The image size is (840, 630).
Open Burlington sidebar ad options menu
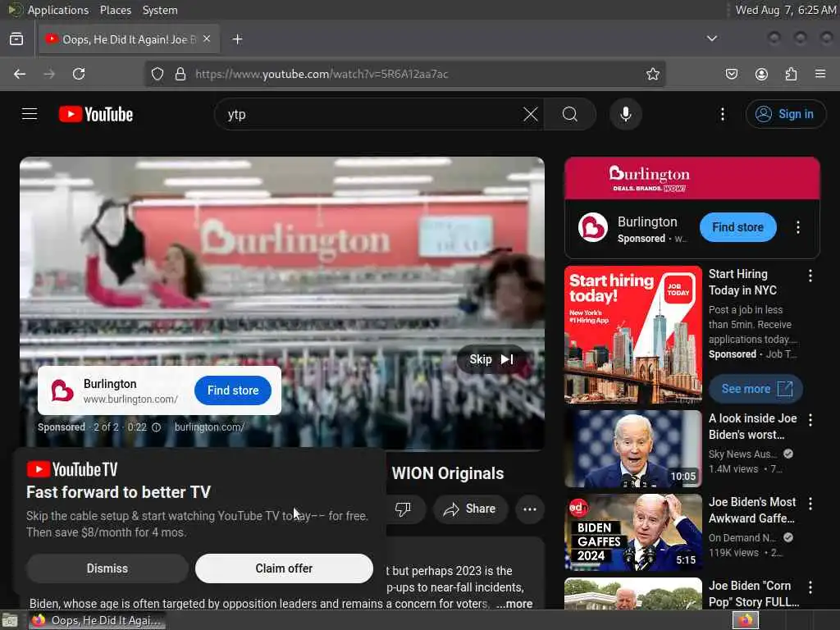(x=797, y=227)
